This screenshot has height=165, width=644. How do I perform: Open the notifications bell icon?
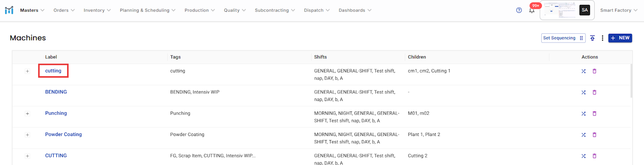tap(532, 10)
